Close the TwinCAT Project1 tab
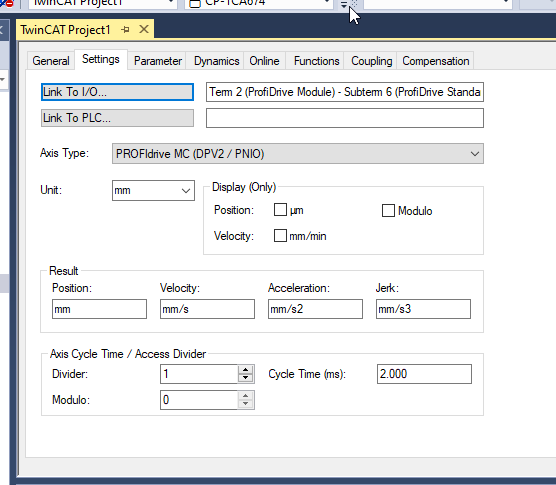The width and height of the screenshot is (556, 485). click(x=144, y=29)
